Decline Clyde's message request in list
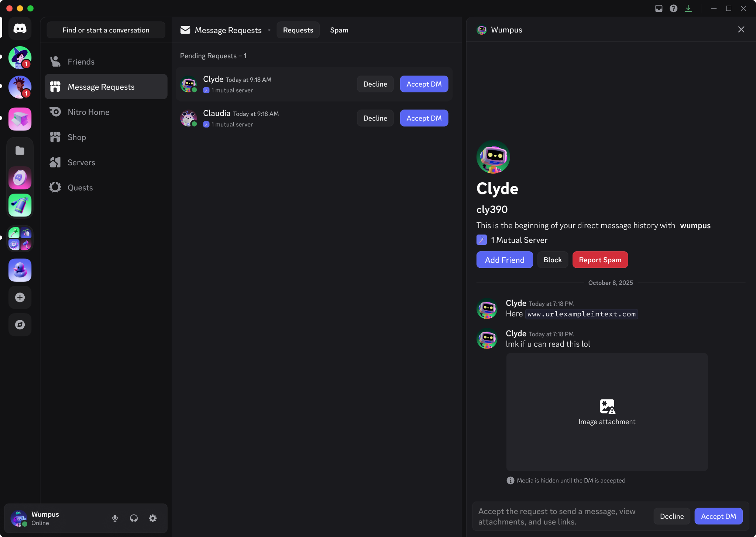This screenshot has height=537, width=756. click(x=375, y=84)
